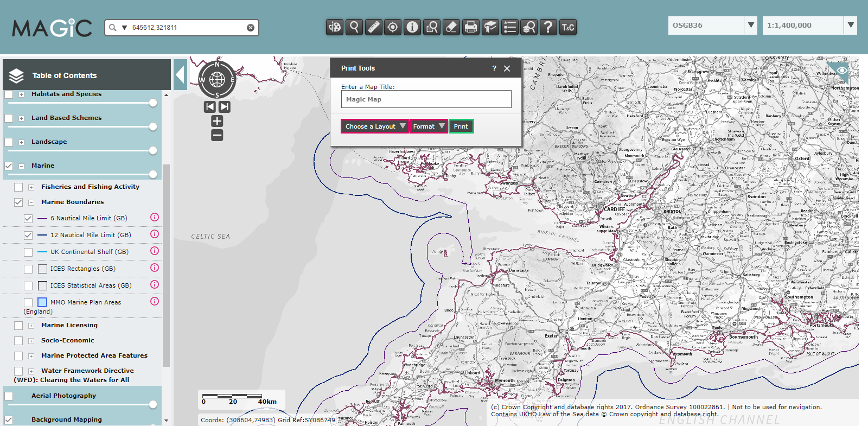The width and height of the screenshot is (868, 426).
Task: Select the magnifier search tool
Action: pyautogui.click(x=354, y=27)
